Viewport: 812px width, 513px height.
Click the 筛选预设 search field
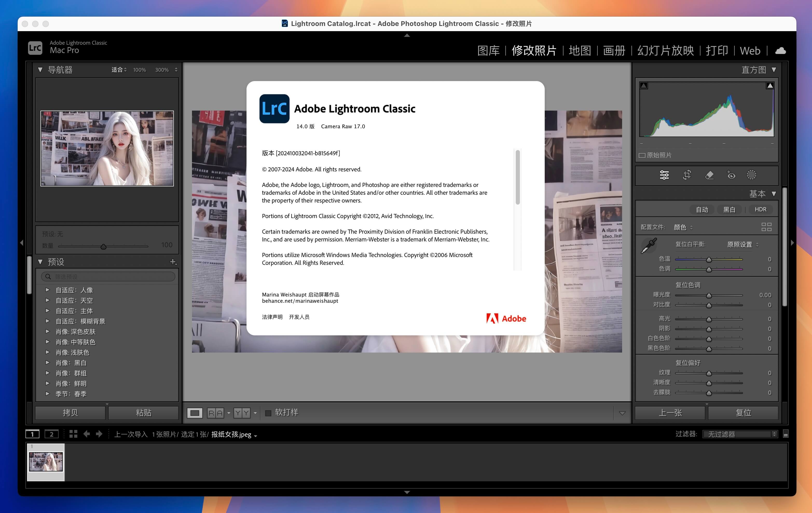pos(108,277)
